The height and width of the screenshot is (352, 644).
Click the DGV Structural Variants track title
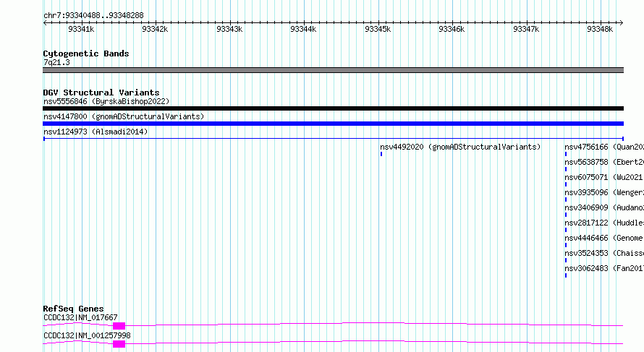[x=101, y=93]
